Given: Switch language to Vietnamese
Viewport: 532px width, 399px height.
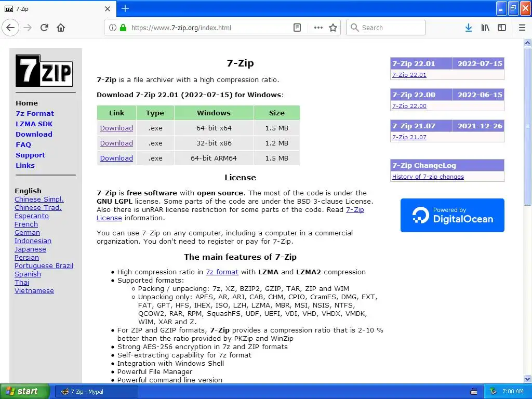Looking at the screenshot, I should (34, 290).
